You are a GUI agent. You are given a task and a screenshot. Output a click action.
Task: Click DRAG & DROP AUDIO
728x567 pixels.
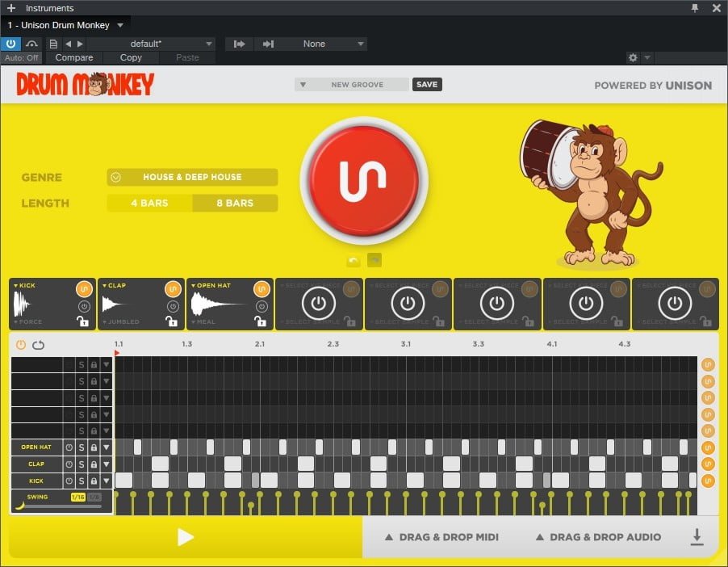[599, 537]
